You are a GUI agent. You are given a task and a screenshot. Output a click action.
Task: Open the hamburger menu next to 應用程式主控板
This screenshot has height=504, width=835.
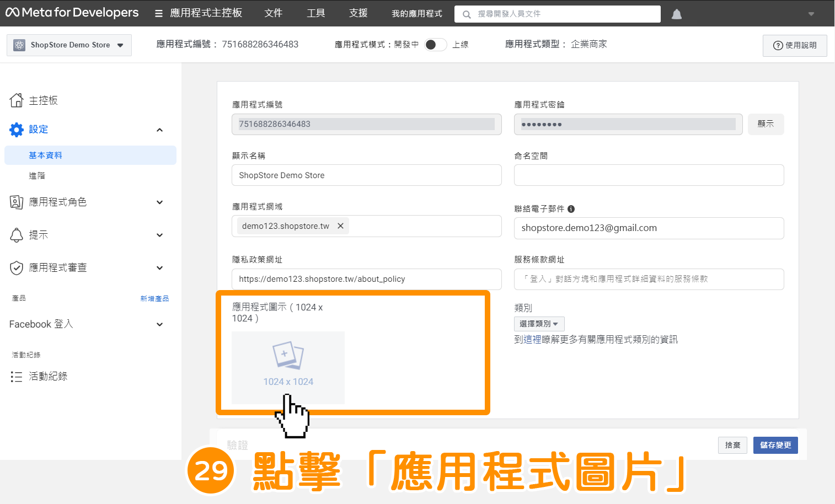tap(159, 13)
